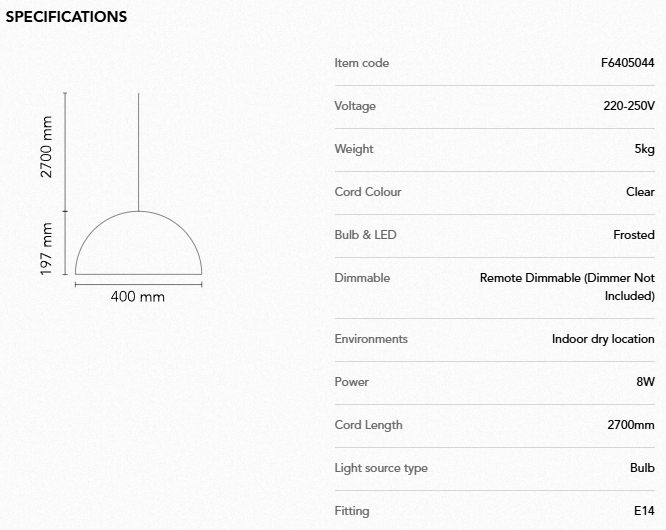666x530 pixels.
Task: Click the E14 fitting value
Action: (644, 511)
